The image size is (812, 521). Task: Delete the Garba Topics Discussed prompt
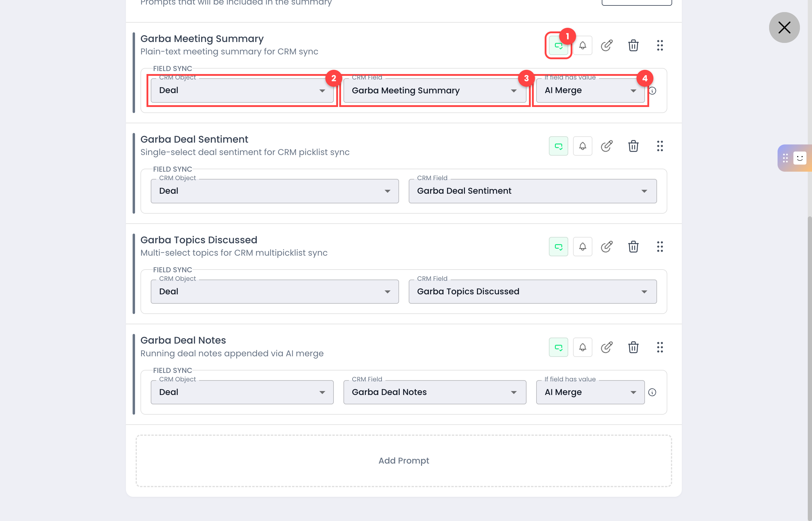633,247
